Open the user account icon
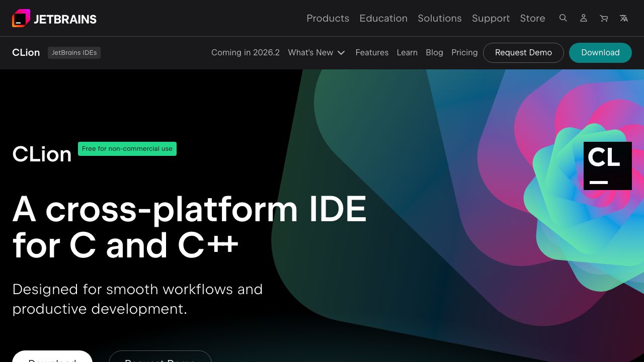Image resolution: width=644 pixels, height=362 pixels. (584, 18)
